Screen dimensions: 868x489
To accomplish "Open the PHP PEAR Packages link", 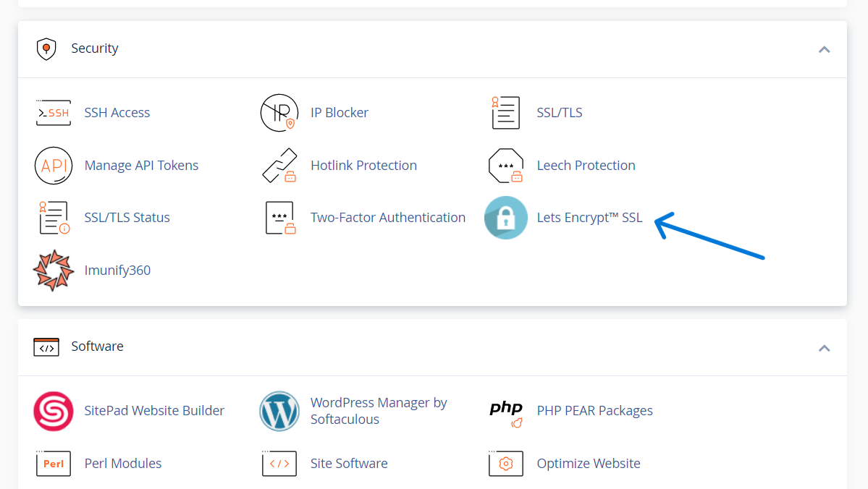I will click(595, 410).
